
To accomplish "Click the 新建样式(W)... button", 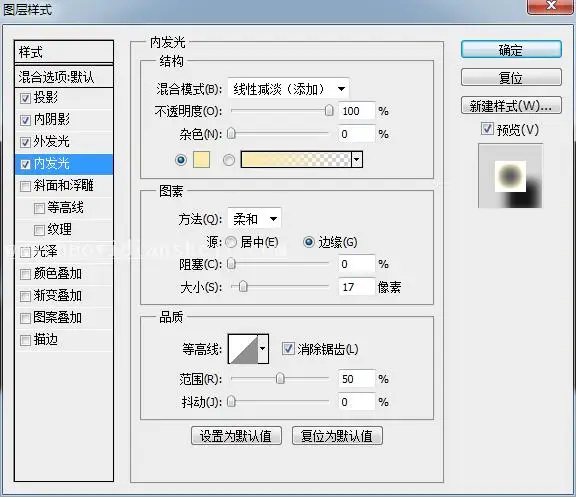I will pyautogui.click(x=511, y=106).
